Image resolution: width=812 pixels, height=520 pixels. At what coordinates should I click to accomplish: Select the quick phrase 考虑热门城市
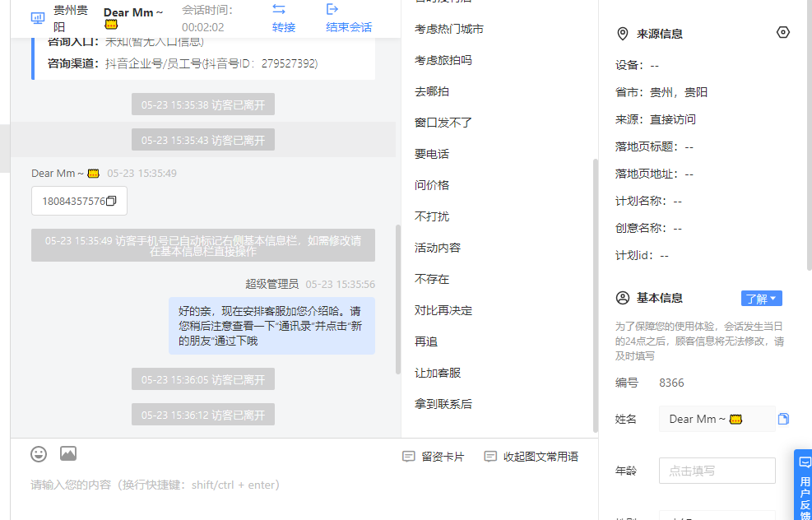click(449, 29)
